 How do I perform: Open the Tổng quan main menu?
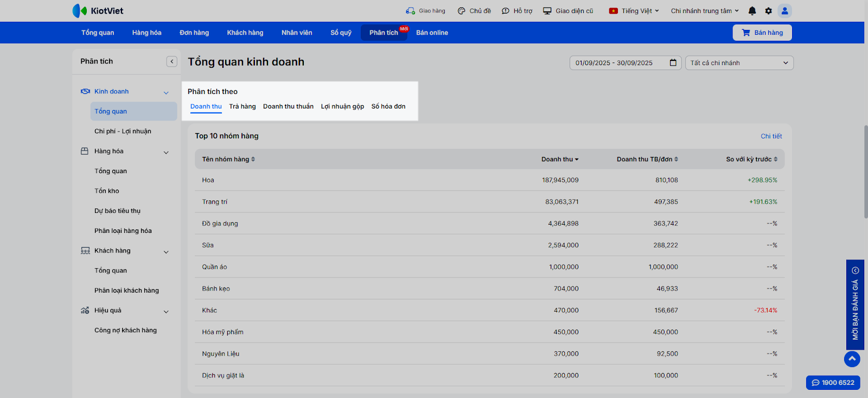[x=98, y=33]
